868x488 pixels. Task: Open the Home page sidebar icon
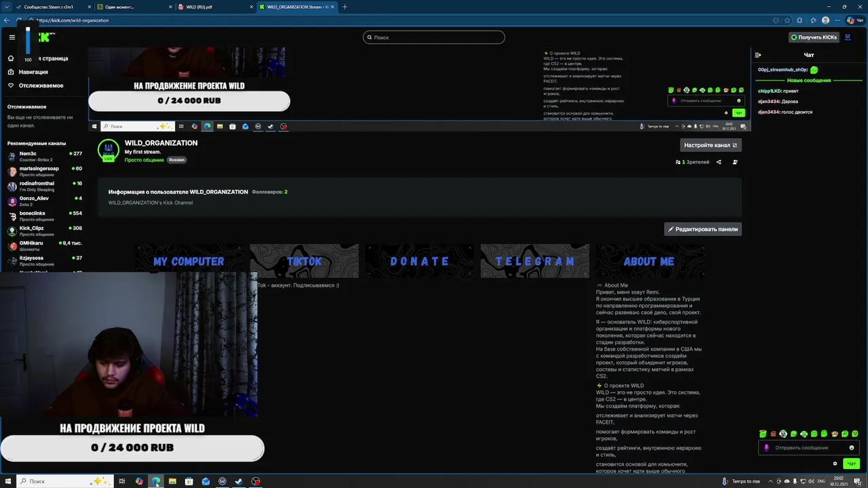[11, 58]
